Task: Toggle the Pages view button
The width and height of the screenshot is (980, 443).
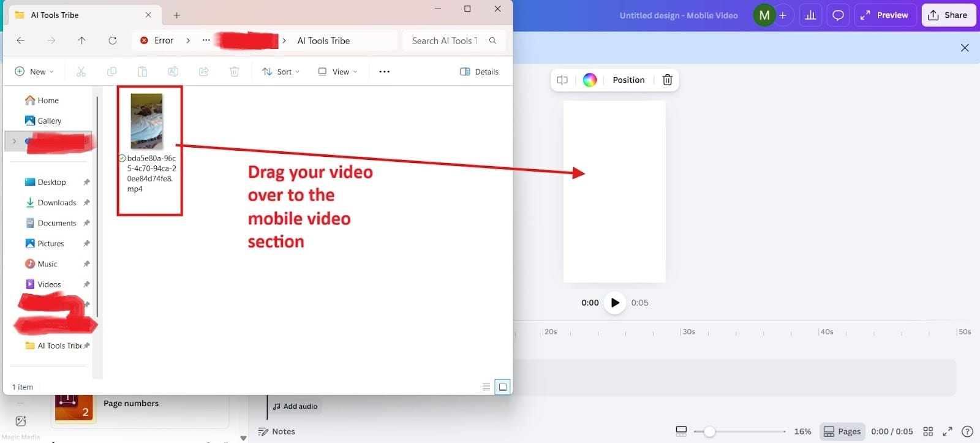Action: pyautogui.click(x=842, y=431)
